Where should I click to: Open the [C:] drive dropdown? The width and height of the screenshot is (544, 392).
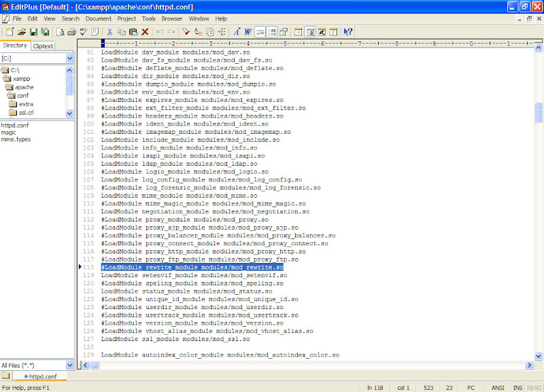pyautogui.click(x=70, y=58)
